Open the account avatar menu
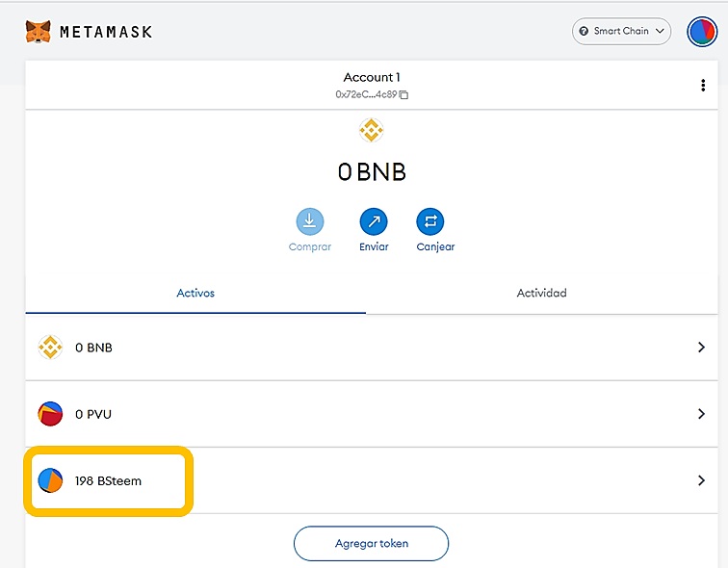 702,32
